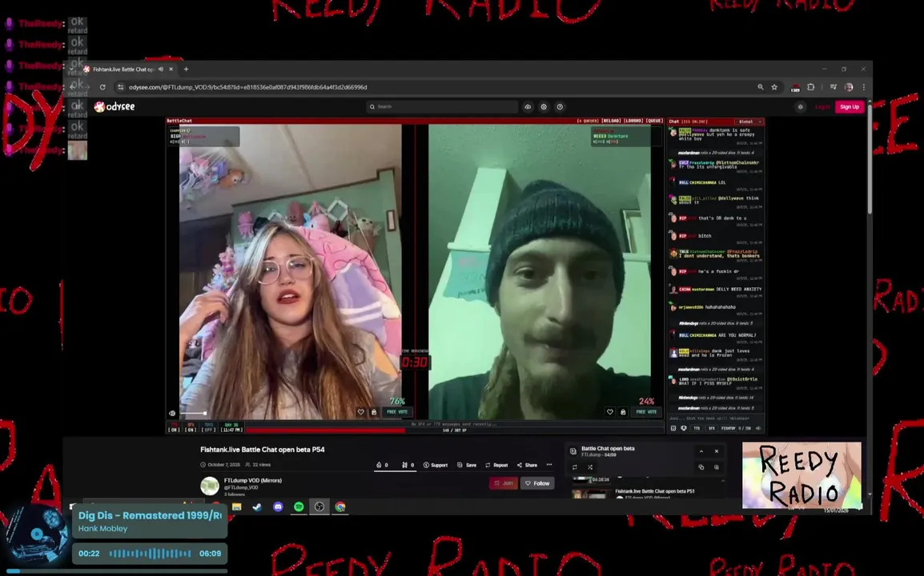Image resolution: width=924 pixels, height=576 pixels.
Task: Toggle the SFX ON switch below the video
Action: pyautogui.click(x=191, y=427)
